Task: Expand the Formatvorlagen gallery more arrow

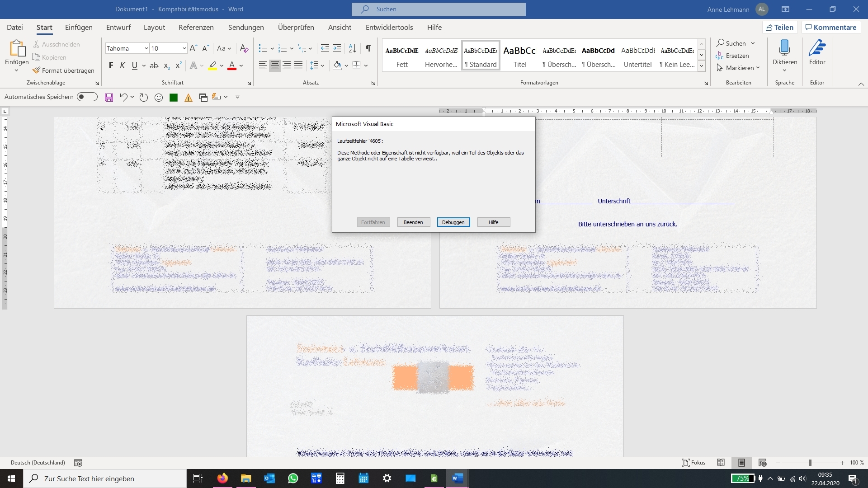Action: coord(702,66)
